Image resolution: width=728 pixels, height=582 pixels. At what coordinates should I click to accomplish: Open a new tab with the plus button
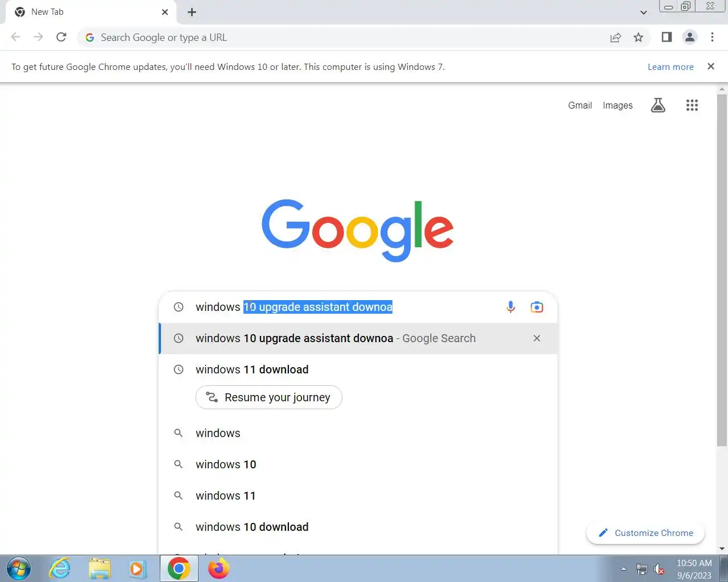click(x=192, y=12)
